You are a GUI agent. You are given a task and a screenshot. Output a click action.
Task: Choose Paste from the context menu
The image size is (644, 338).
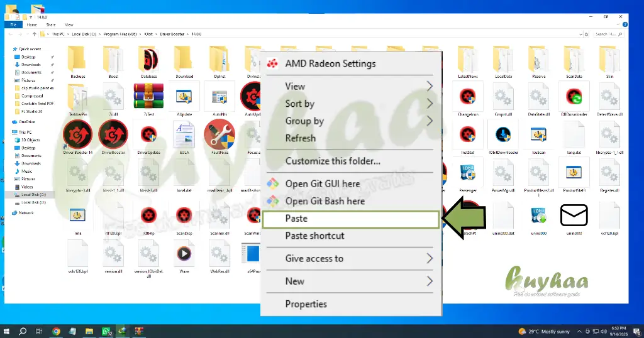coord(351,219)
